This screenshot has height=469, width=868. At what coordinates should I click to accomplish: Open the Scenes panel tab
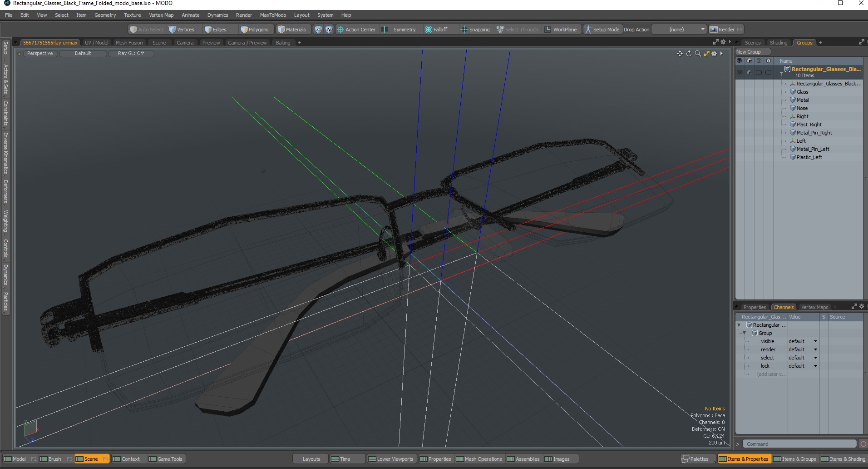coord(753,43)
